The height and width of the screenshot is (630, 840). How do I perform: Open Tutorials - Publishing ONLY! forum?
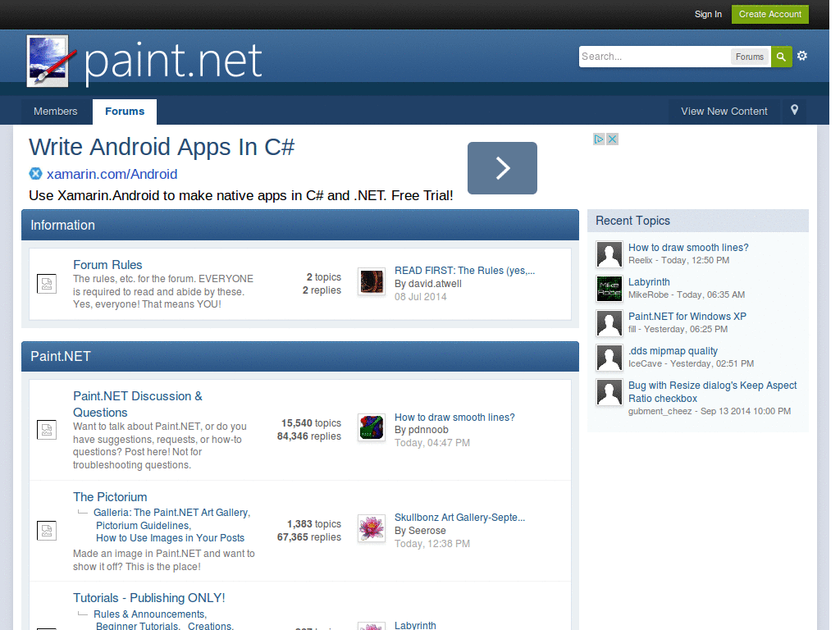[x=149, y=598]
